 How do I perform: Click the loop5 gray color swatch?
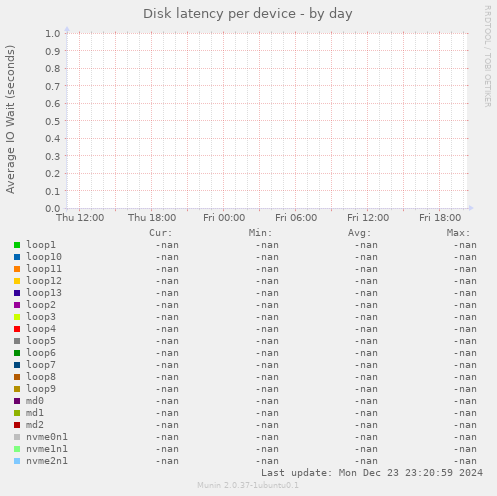(x=17, y=341)
